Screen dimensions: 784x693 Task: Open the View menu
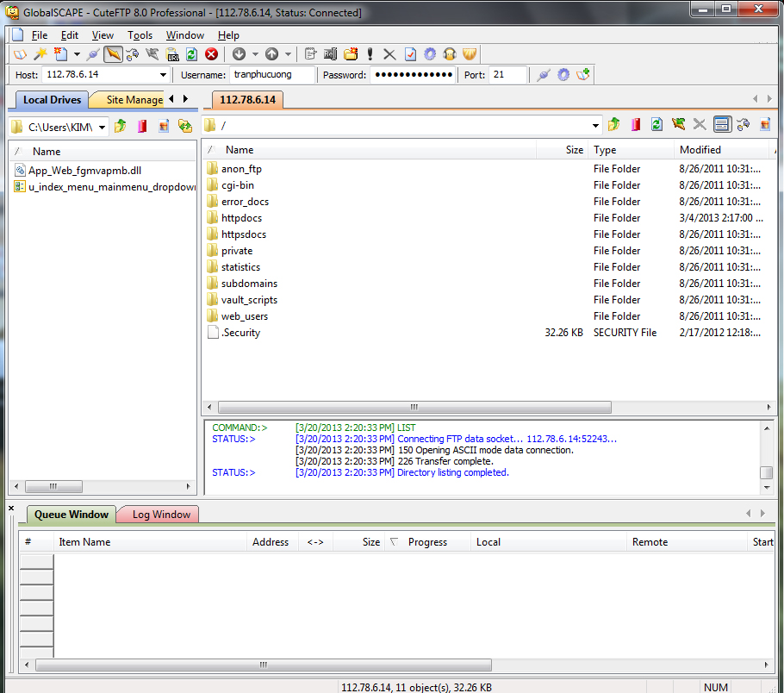coord(103,35)
